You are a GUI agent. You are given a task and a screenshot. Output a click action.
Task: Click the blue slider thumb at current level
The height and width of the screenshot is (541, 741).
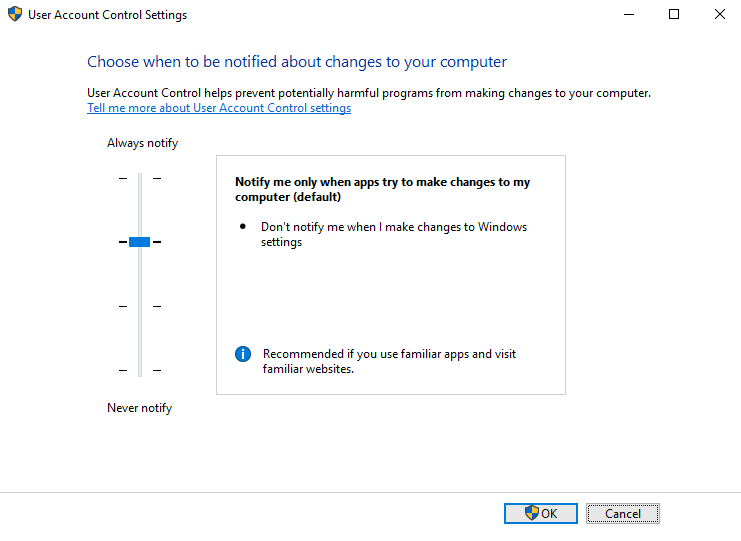[139, 242]
